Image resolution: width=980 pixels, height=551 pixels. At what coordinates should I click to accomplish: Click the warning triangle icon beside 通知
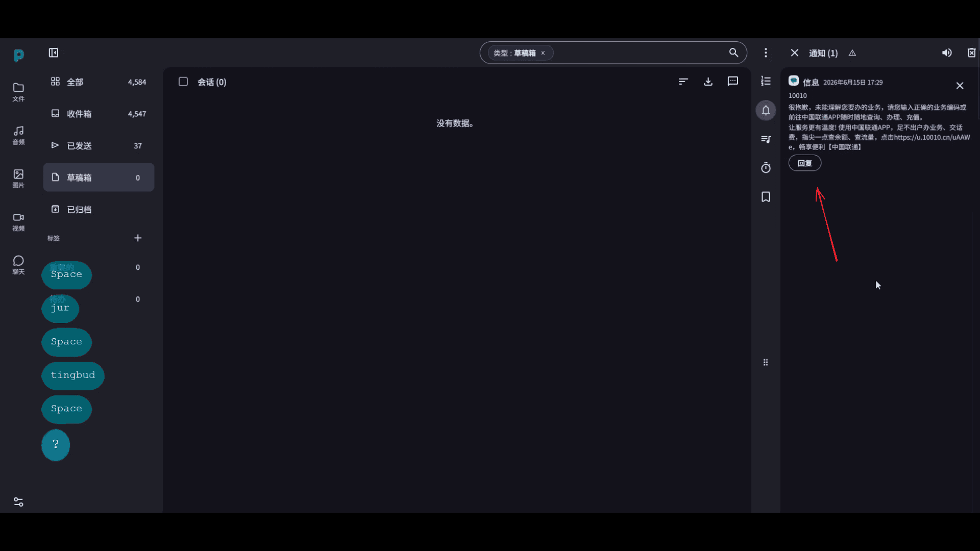coord(852,53)
